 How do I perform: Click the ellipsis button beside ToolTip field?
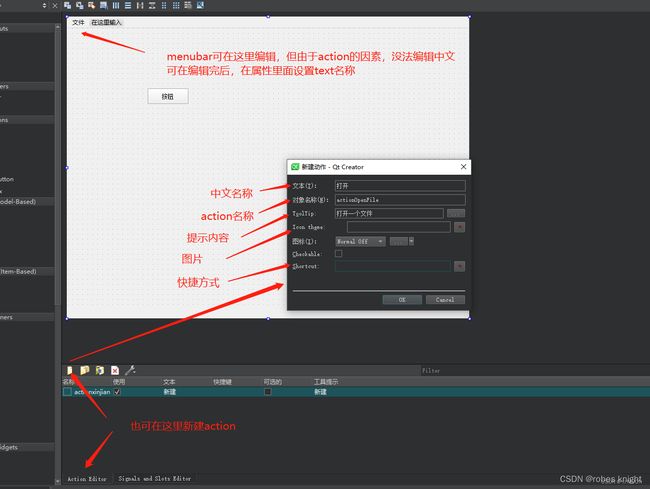click(456, 213)
